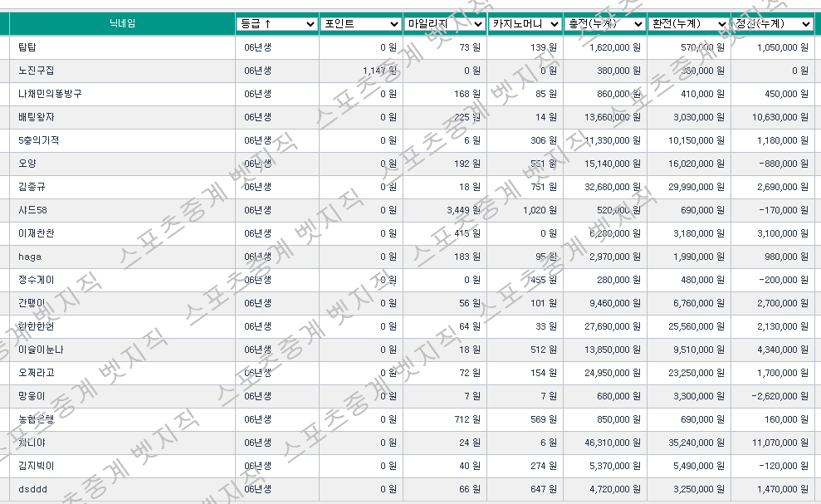
Task: Click 오양's 정산 value -880,000 원
Action: [x=783, y=164]
